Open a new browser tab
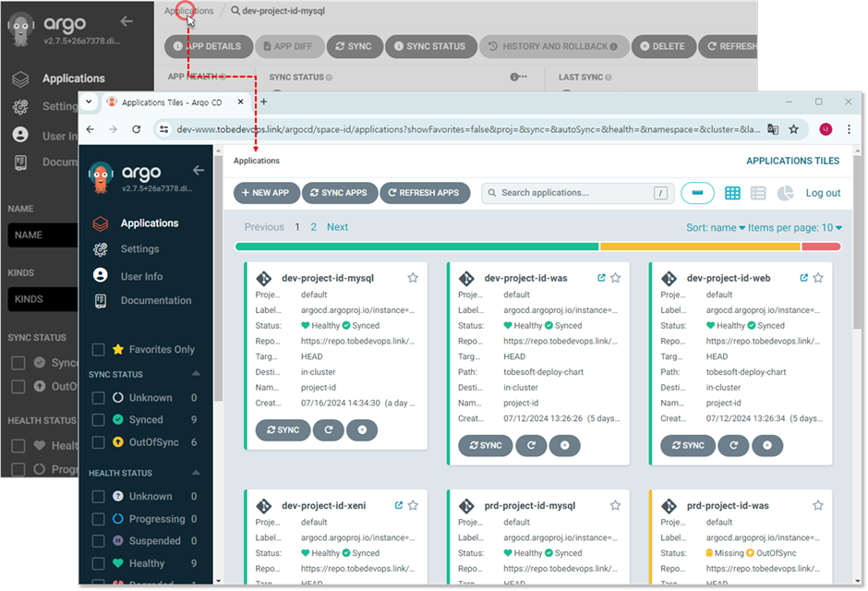Viewport: 868px width, 591px height. pyautogui.click(x=264, y=102)
